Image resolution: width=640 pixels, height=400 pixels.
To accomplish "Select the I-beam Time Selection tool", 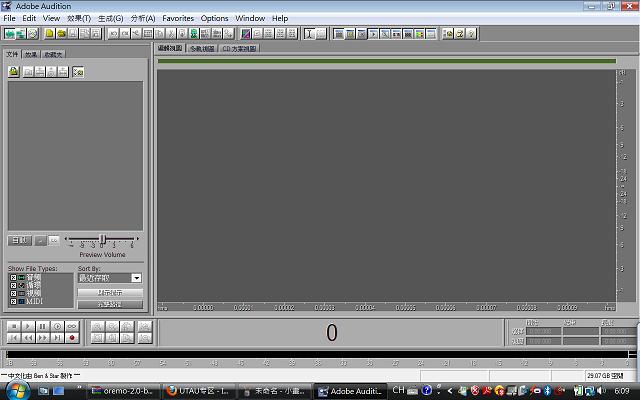I will click(309, 33).
